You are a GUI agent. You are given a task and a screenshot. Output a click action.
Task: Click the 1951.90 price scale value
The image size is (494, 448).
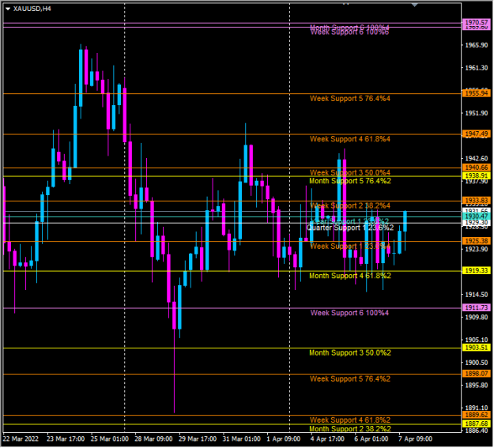coord(477,113)
